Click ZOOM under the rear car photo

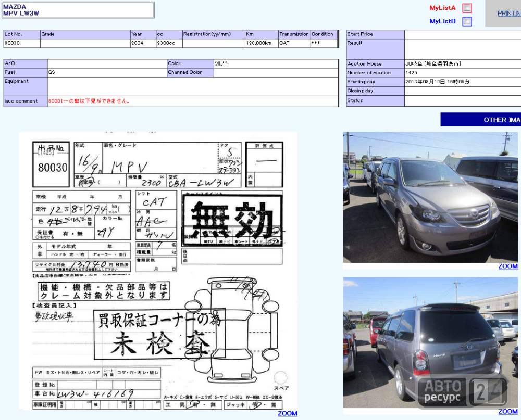pos(507,412)
